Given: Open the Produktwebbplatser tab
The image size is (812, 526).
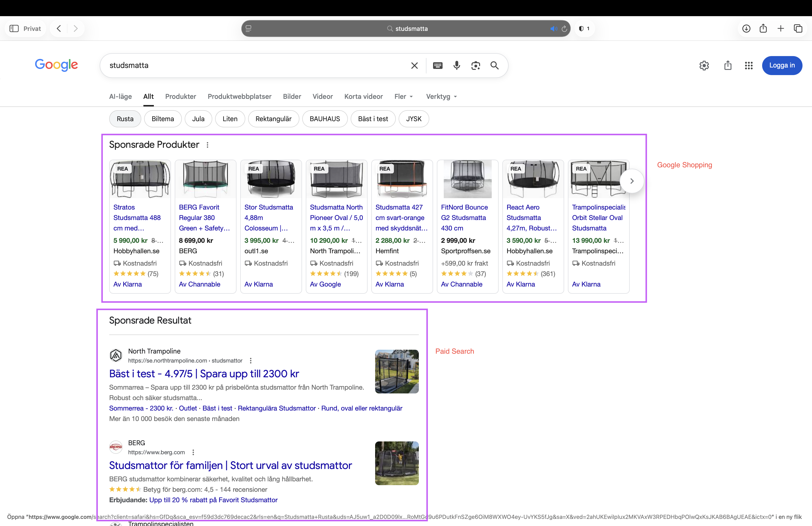Looking at the screenshot, I should click(x=240, y=97).
